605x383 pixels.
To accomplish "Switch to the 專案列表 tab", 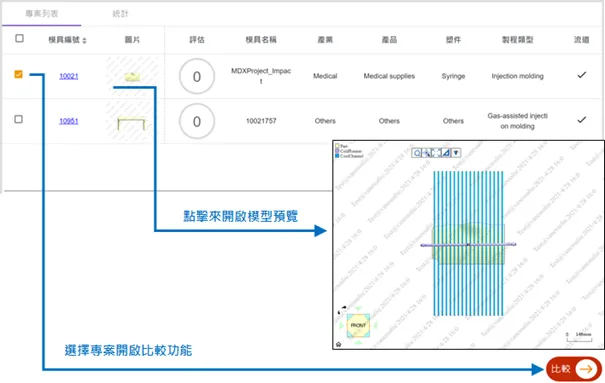I will (42, 14).
